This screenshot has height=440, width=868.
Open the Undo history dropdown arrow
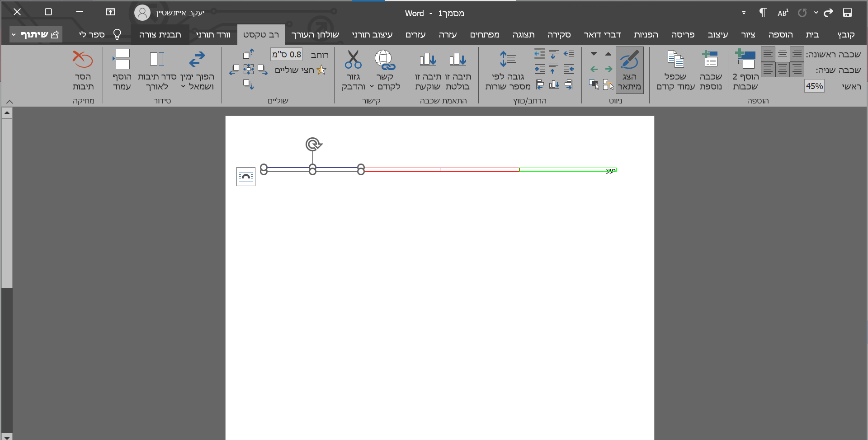pyautogui.click(x=816, y=13)
